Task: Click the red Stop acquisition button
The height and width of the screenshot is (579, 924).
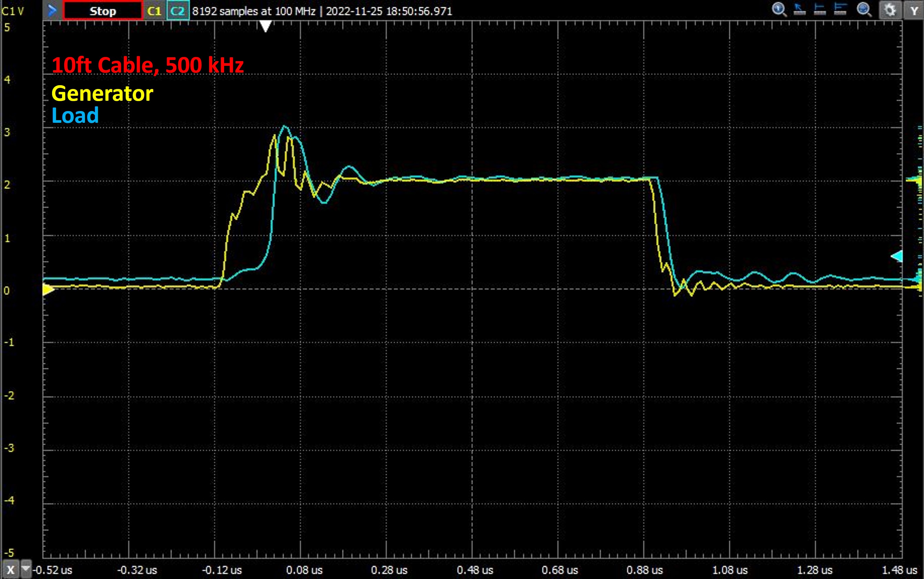Action: (x=103, y=11)
